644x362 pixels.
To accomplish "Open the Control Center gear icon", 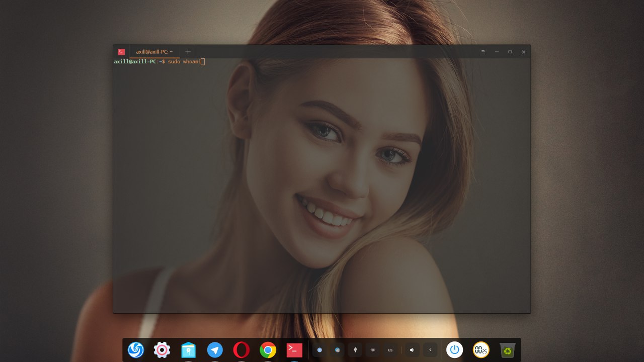I will click(x=162, y=350).
